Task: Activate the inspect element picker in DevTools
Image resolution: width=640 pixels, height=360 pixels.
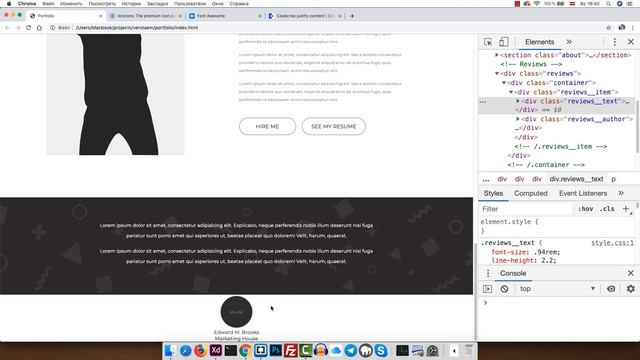Action: (488, 42)
